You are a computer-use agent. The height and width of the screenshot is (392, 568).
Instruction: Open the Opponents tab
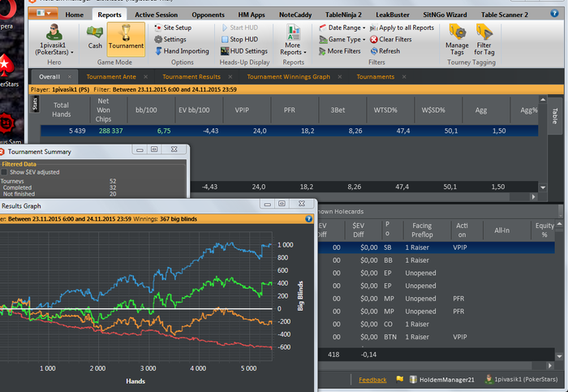coord(208,15)
